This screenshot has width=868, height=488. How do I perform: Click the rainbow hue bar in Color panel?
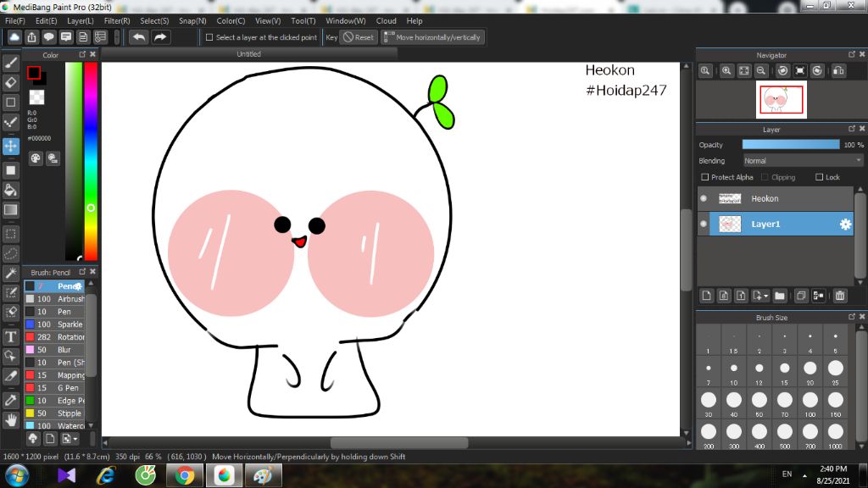point(91,161)
